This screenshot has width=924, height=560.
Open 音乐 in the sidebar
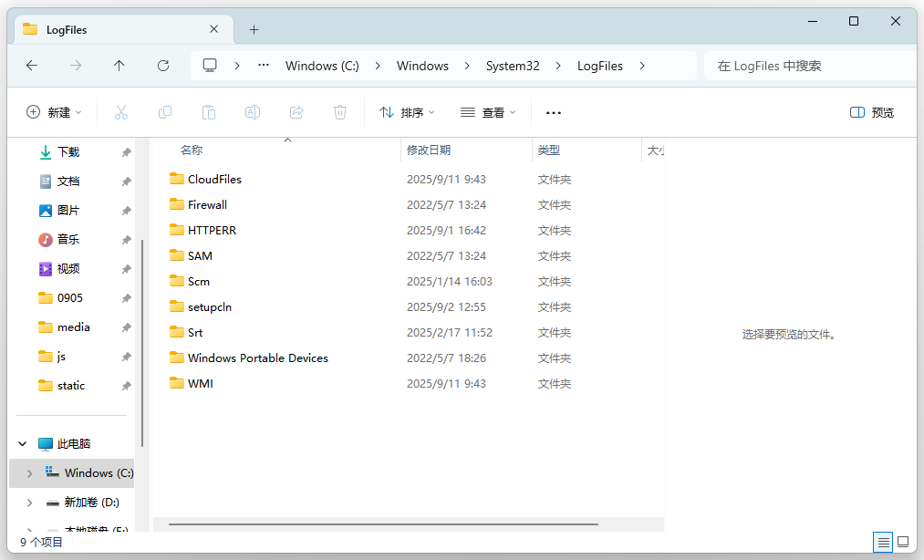pyautogui.click(x=68, y=239)
